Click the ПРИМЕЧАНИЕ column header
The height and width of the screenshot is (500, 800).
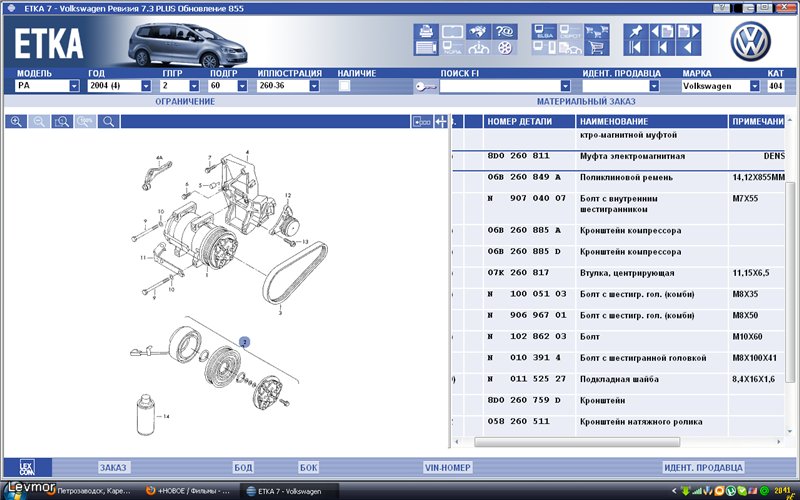(x=757, y=121)
